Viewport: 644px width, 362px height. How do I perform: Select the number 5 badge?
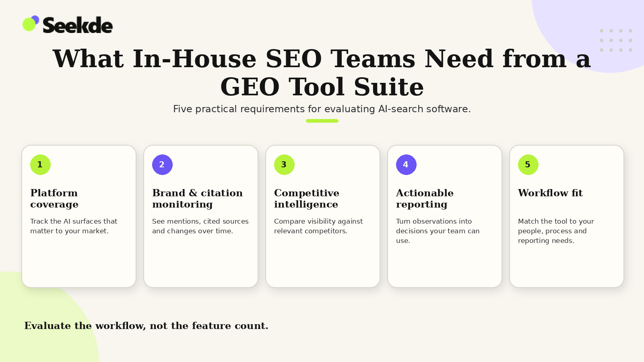pos(528,165)
